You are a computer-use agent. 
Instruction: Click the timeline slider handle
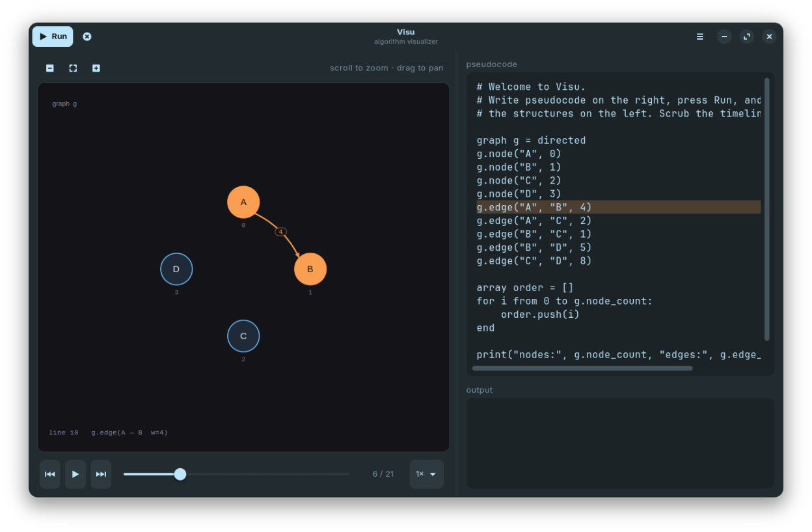(180, 474)
